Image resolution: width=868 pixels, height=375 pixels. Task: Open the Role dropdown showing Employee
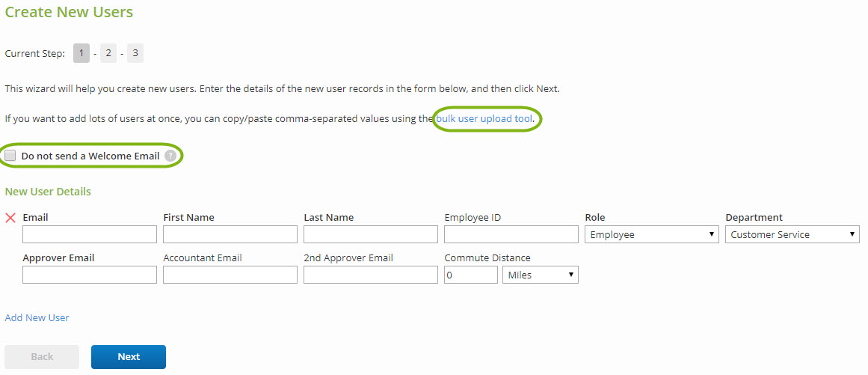click(x=651, y=234)
